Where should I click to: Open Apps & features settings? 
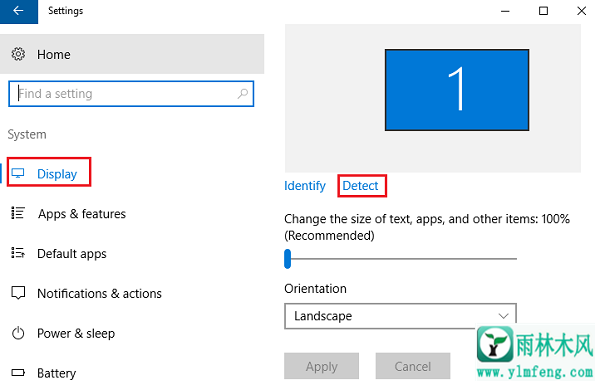point(82,214)
